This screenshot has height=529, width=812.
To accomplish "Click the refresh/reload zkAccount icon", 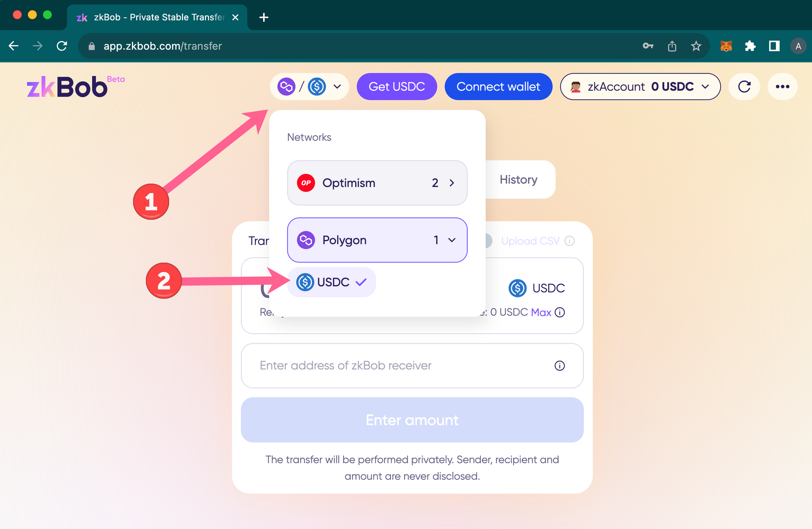I will coord(745,86).
